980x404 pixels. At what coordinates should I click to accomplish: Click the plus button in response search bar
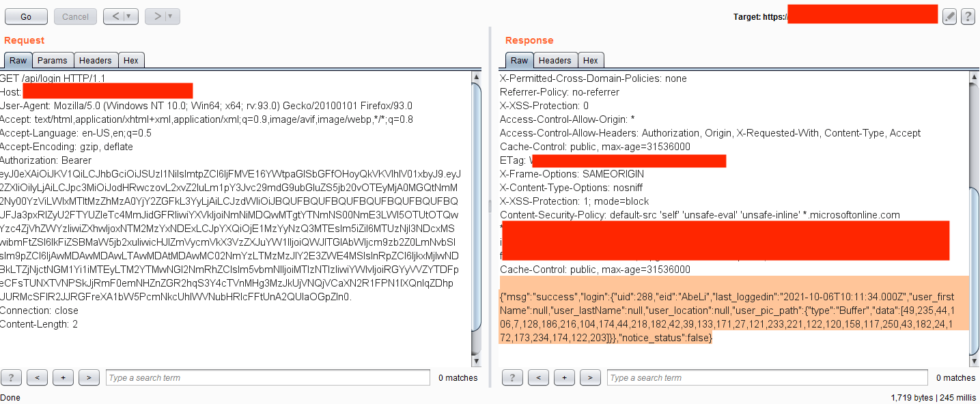tap(564, 377)
